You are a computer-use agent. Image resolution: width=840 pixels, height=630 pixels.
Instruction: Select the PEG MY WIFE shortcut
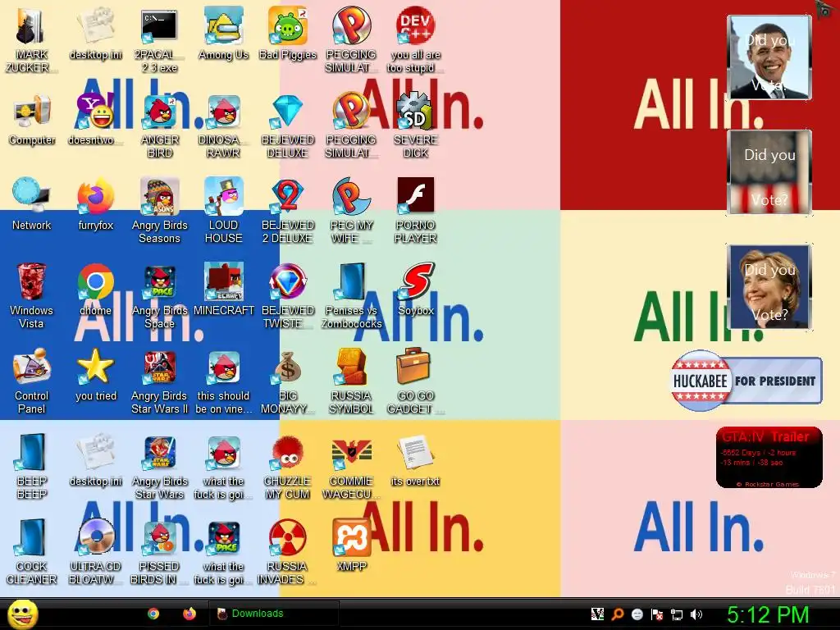tap(351, 210)
